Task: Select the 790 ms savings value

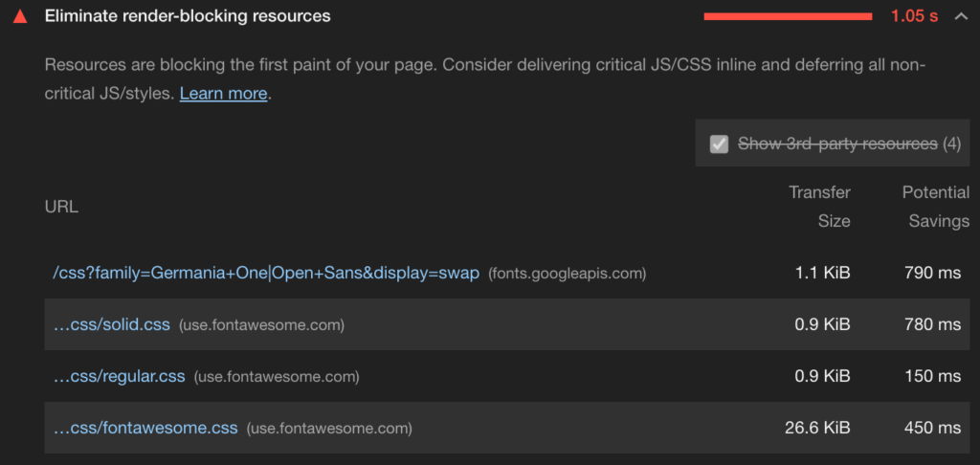Action: (932, 274)
